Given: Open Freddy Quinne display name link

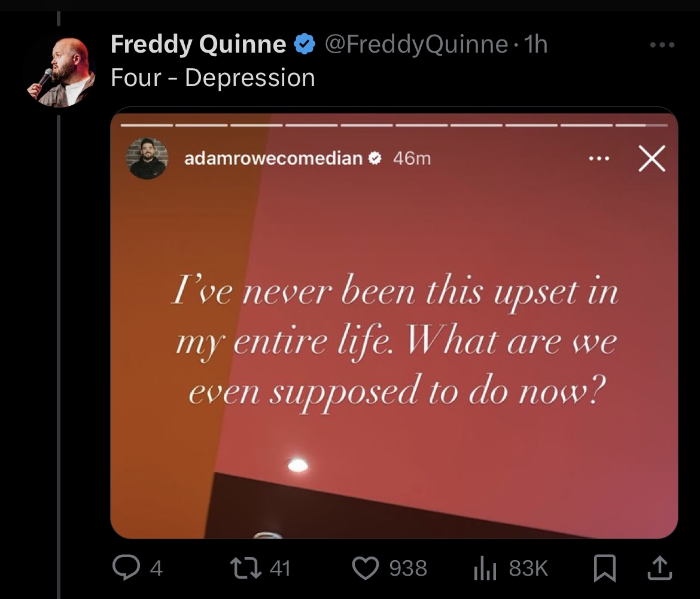Looking at the screenshot, I should point(198,44).
